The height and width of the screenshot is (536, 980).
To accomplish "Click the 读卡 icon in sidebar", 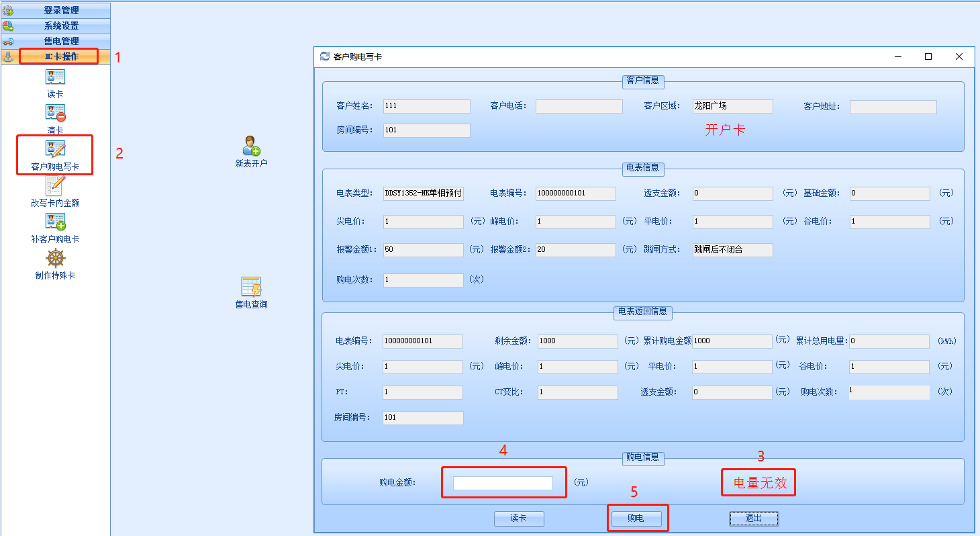I will click(55, 78).
